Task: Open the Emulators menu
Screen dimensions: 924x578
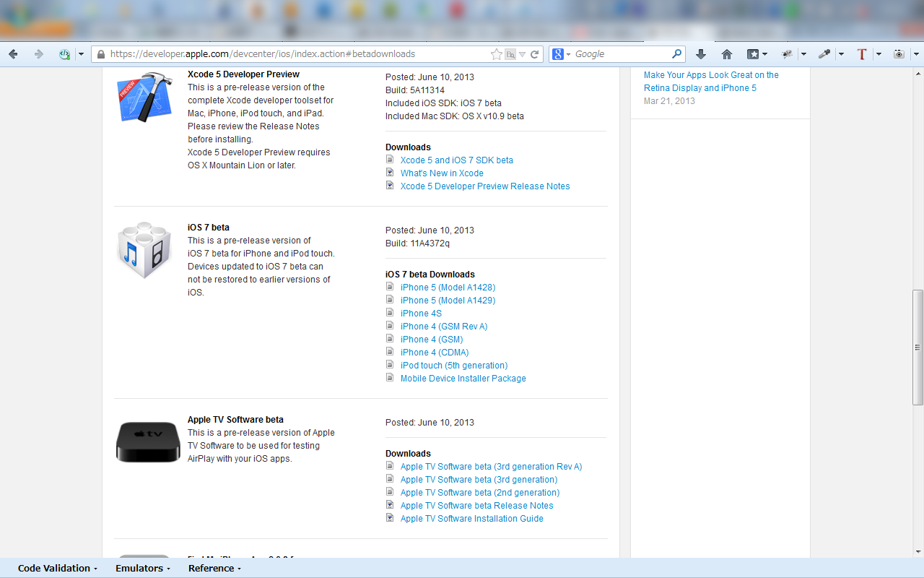Action: point(143,569)
